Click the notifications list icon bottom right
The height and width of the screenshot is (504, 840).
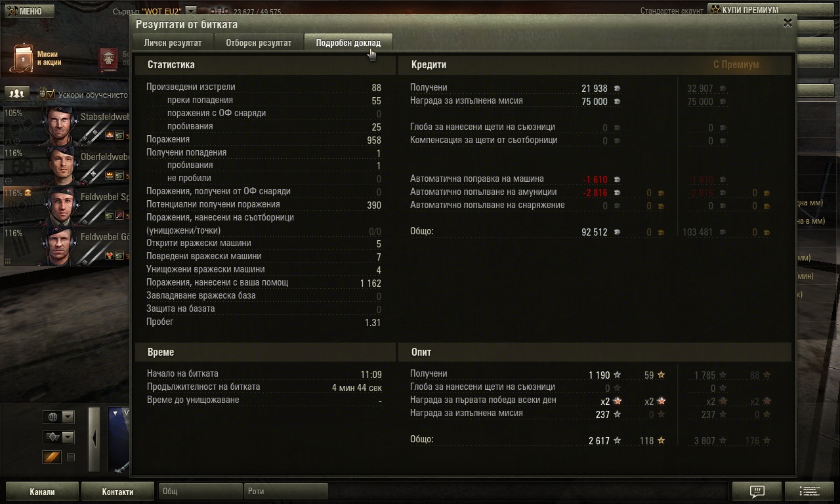pyautogui.click(x=809, y=492)
